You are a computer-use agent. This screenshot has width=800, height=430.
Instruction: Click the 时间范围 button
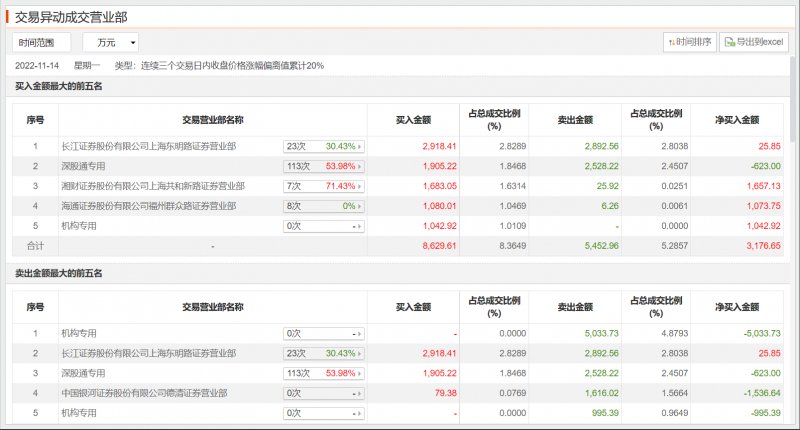[42, 42]
